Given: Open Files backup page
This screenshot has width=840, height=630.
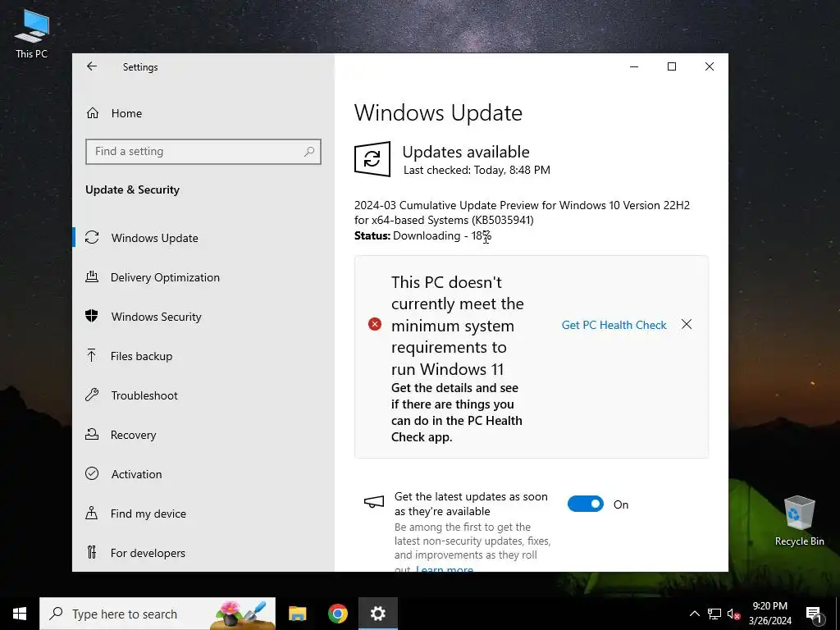Looking at the screenshot, I should click(203, 356).
